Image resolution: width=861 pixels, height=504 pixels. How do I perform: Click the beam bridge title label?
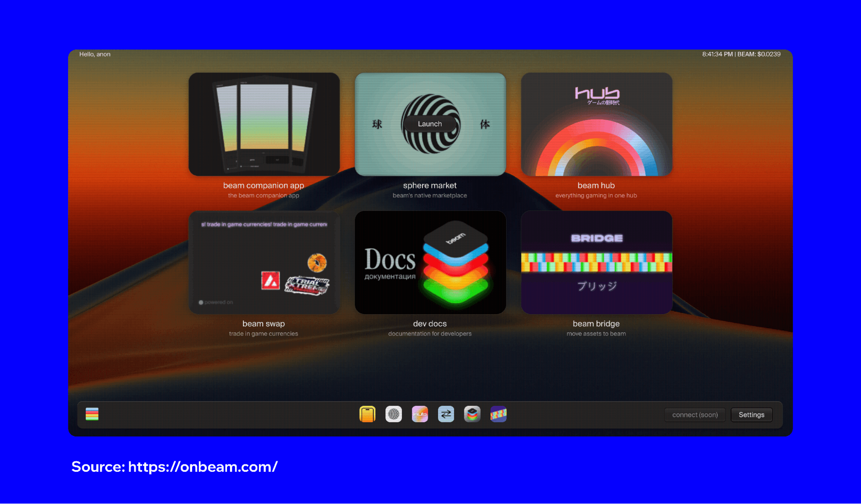(596, 324)
